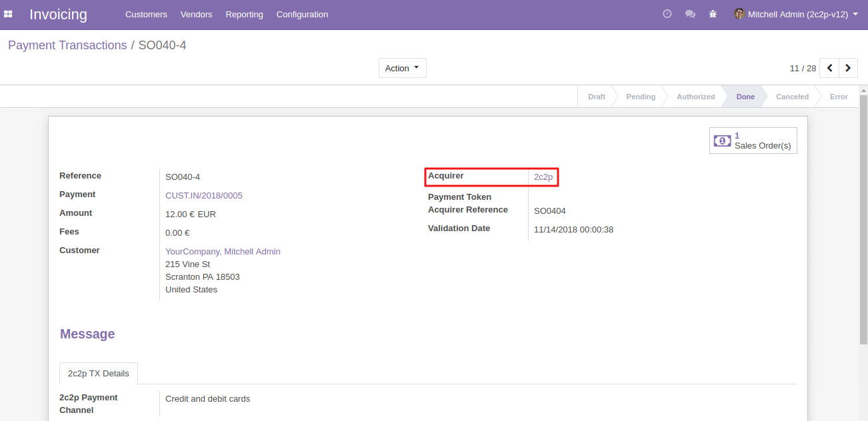Go to previous record arrow
The height and width of the screenshot is (421, 868).
pyautogui.click(x=829, y=68)
